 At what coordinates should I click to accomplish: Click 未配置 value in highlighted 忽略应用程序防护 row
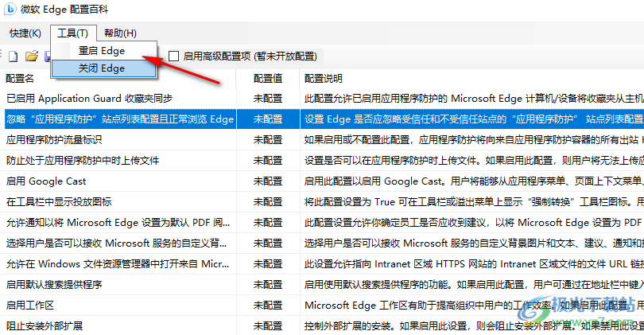pos(268,119)
